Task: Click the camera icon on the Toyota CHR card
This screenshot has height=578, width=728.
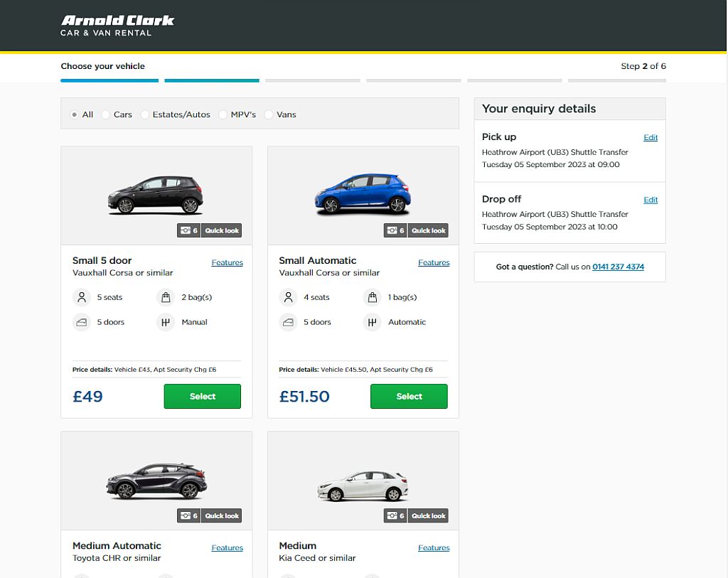Action: coord(185,515)
